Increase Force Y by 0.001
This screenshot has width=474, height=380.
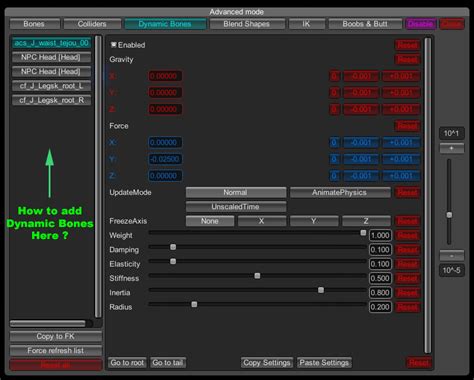tap(401, 159)
